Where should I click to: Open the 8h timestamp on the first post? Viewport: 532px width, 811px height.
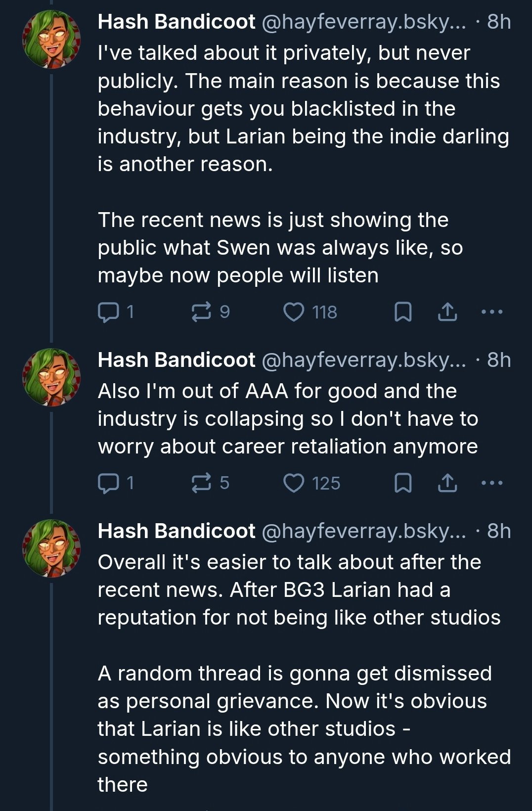point(499,22)
